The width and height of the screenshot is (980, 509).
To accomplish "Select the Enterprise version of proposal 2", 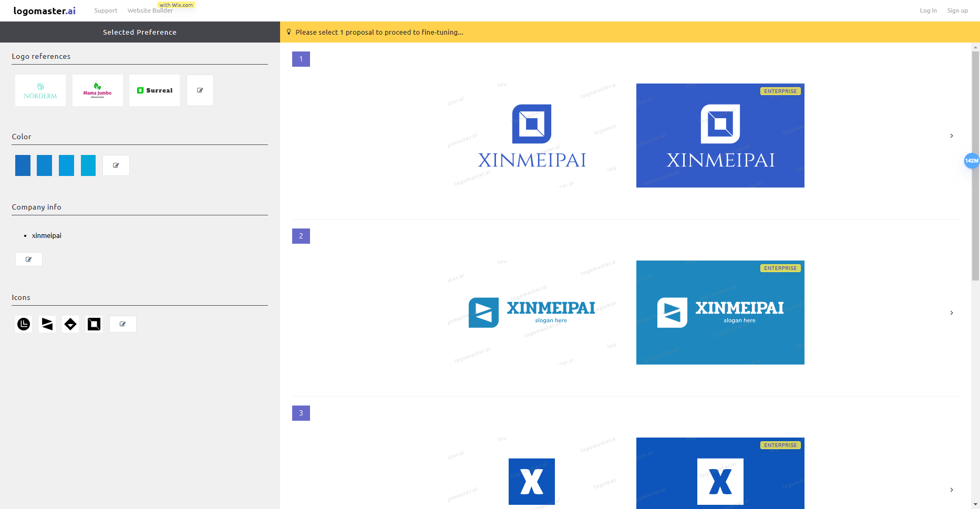I will [720, 312].
